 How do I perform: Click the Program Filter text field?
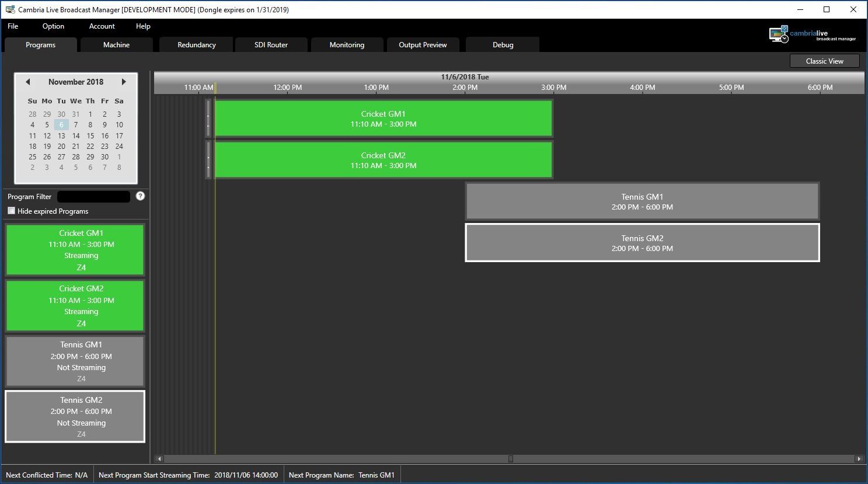point(93,197)
